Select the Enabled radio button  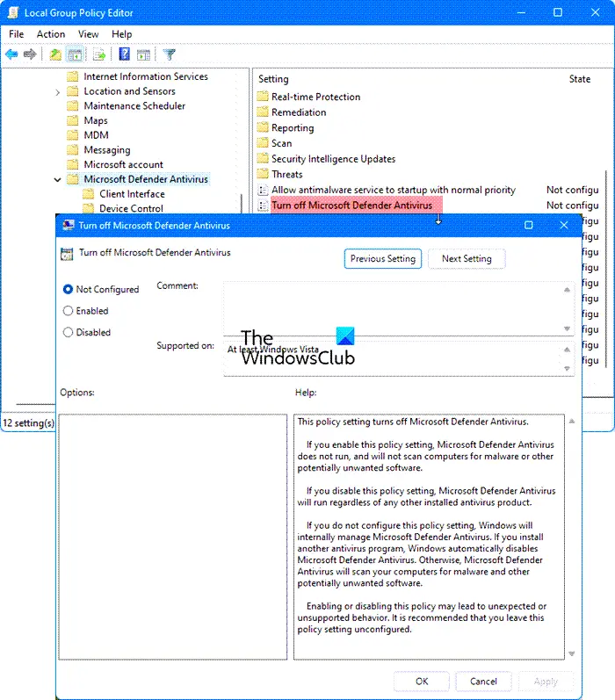point(68,311)
